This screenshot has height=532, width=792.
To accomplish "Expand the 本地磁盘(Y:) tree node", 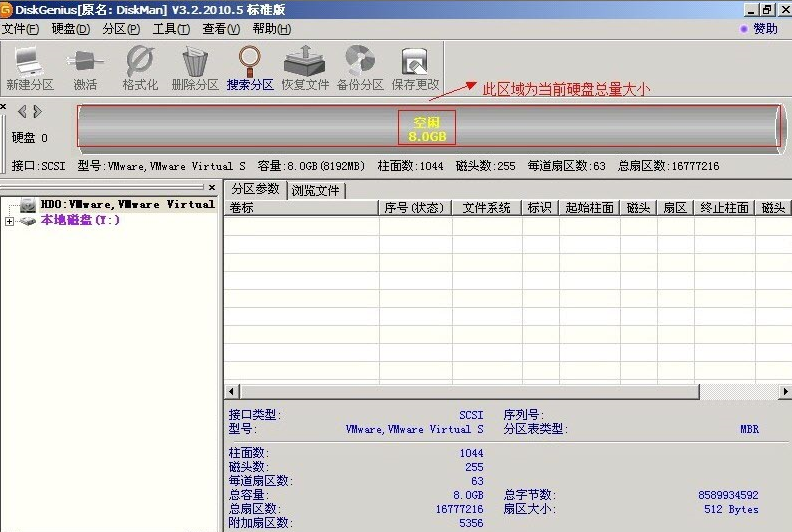I will click(9, 221).
